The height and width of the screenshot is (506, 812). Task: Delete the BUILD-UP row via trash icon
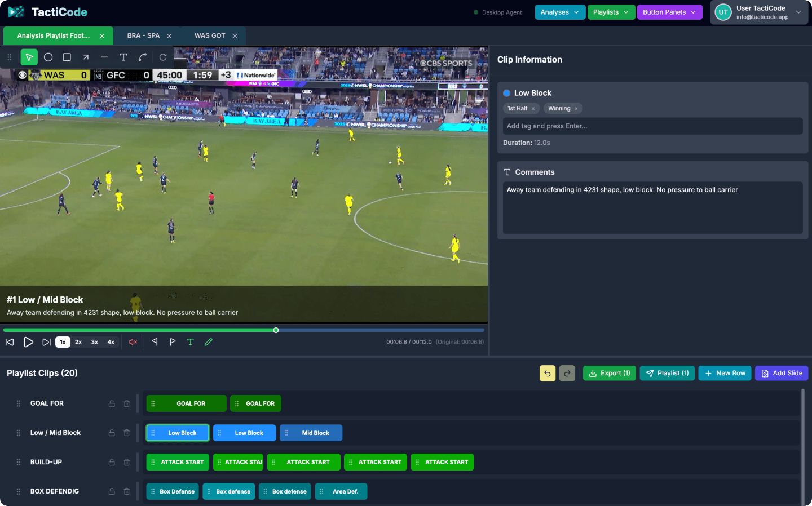[127, 462]
